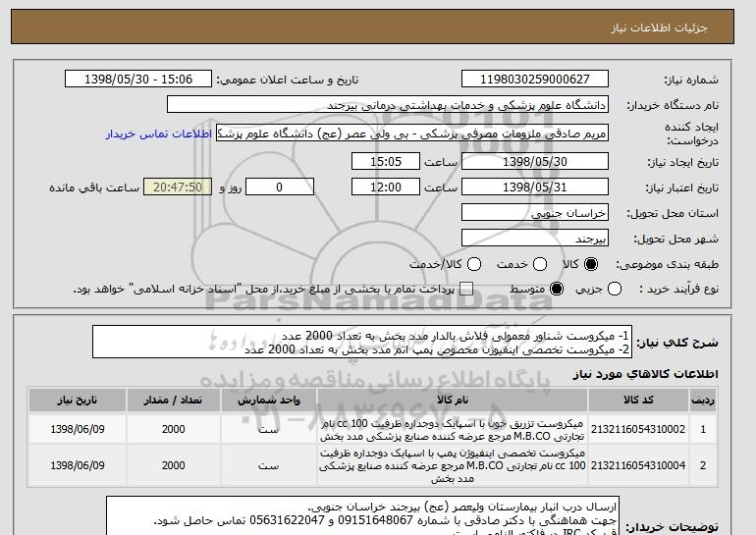Choose the جزیی purchase type radio
This screenshot has width=756, height=535.
(x=615, y=289)
